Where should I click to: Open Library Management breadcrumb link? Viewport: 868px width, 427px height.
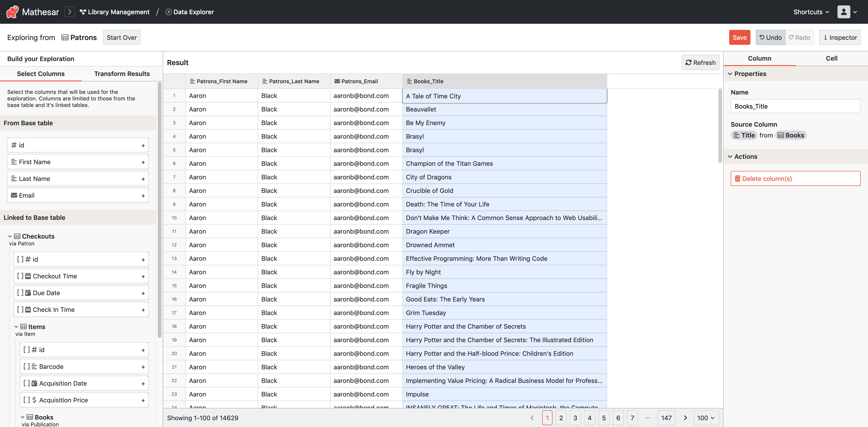point(115,12)
